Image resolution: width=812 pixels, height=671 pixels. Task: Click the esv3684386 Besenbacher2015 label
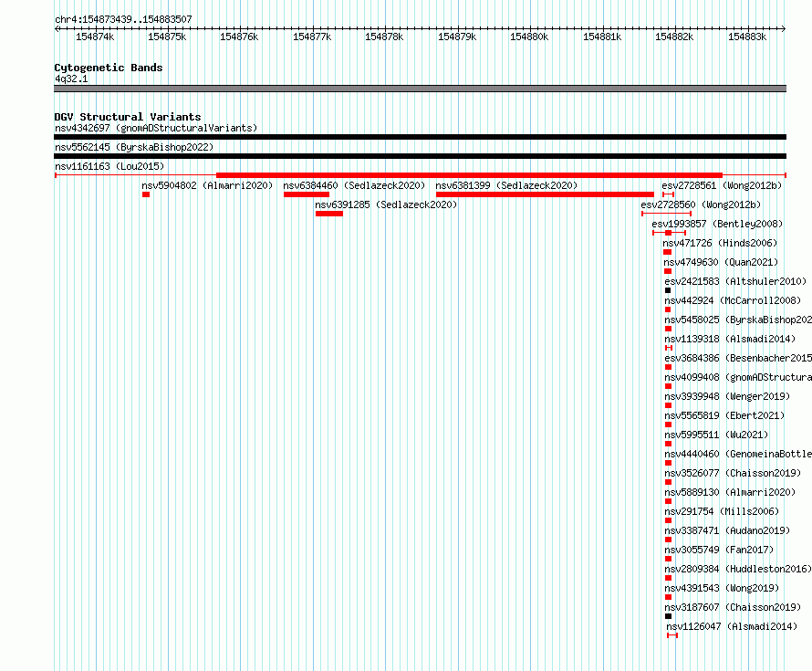point(738,358)
